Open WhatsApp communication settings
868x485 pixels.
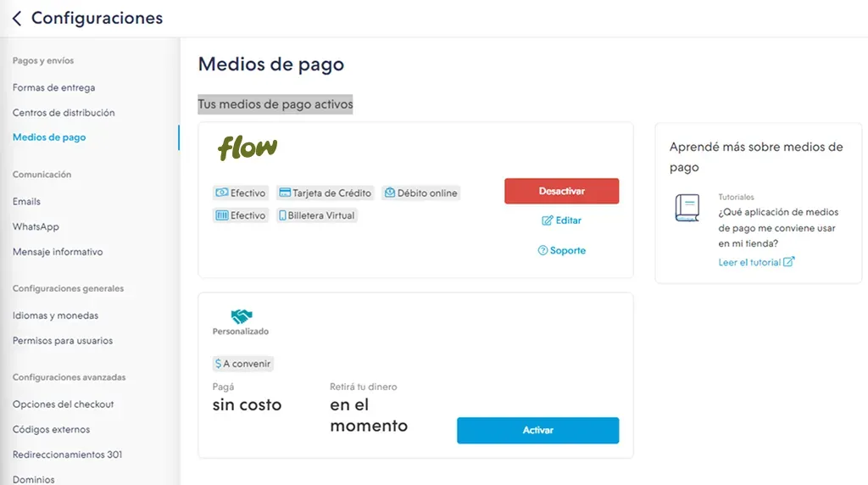click(x=36, y=226)
